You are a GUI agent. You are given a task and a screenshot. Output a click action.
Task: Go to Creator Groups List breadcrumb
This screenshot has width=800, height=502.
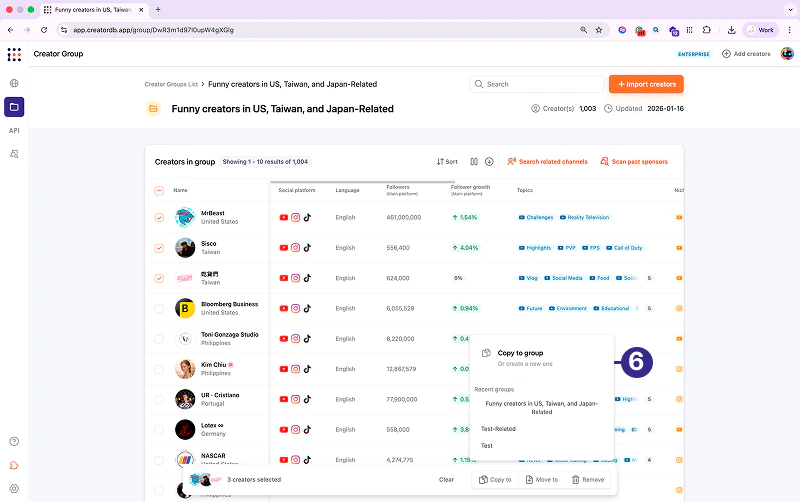(x=171, y=84)
